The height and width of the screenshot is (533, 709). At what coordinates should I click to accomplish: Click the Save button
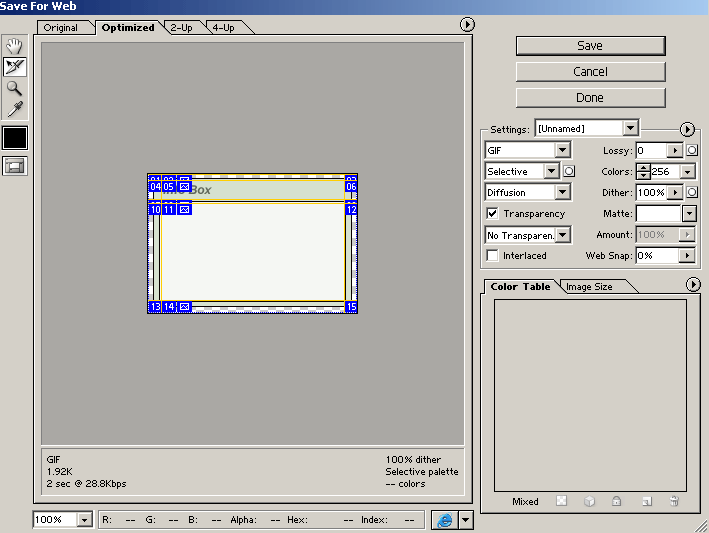pyautogui.click(x=590, y=46)
